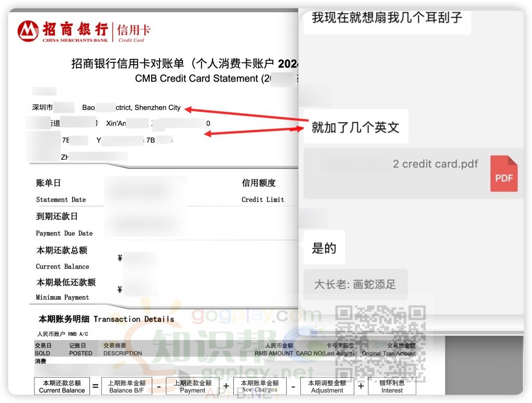Click the chat message '是的'
Screen dimensions: 532x403
324,248
